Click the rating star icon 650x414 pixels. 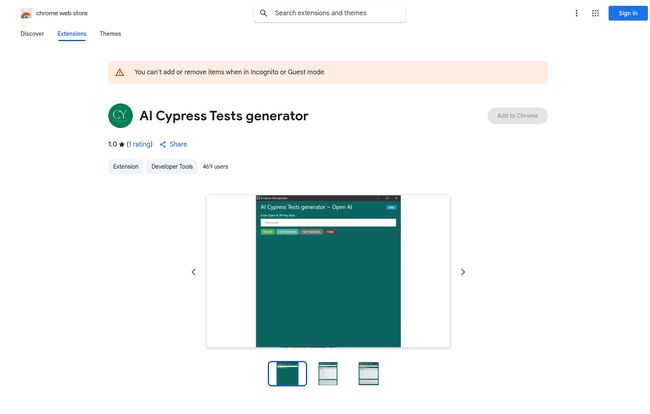coord(121,144)
